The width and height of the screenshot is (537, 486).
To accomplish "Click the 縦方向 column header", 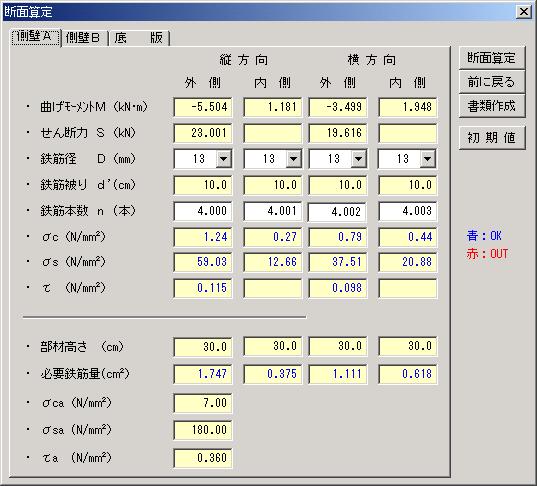I will [243, 60].
